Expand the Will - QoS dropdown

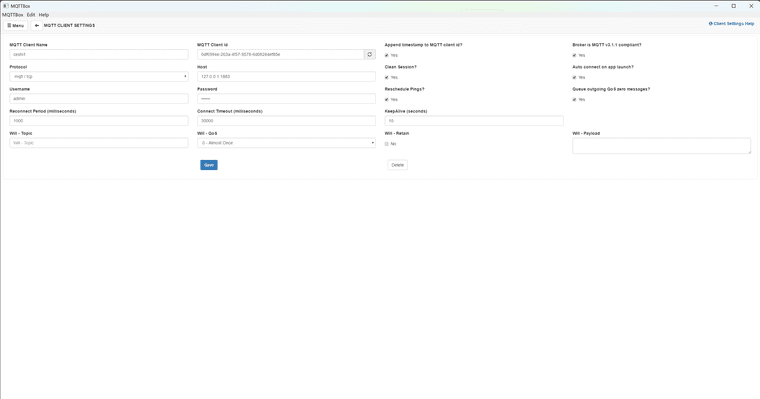pos(286,143)
